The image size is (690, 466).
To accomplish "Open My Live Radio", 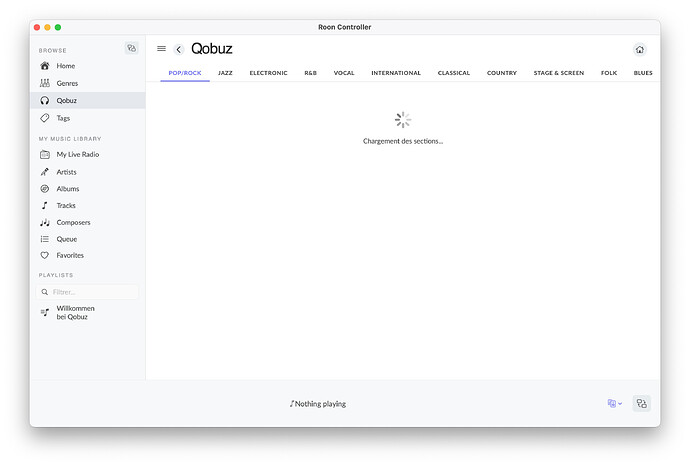I will [88, 154].
